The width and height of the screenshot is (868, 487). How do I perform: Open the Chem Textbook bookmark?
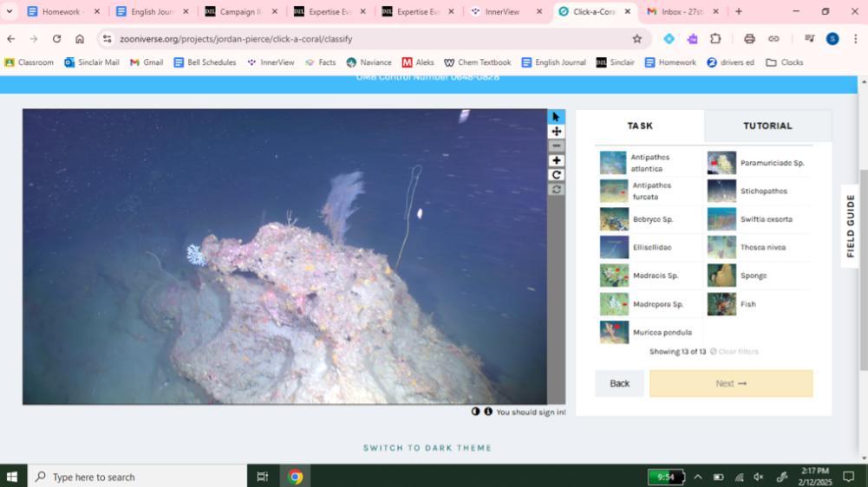coord(477,62)
